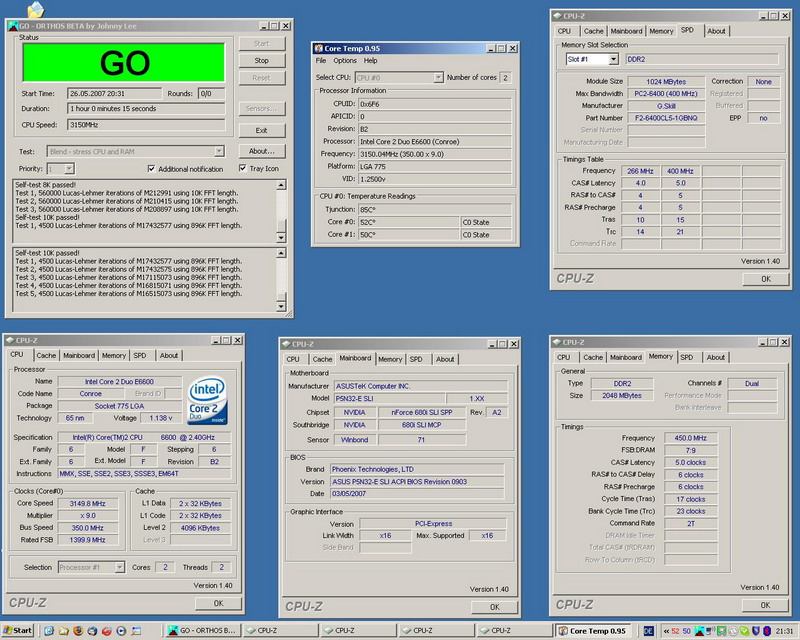Click the Intel Core 2 Duo logo
Viewport: 800px width, 640px height.
[x=207, y=401]
